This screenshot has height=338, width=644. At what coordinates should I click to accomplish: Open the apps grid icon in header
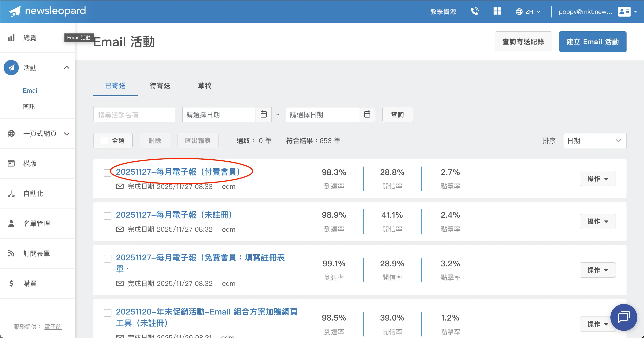497,11
